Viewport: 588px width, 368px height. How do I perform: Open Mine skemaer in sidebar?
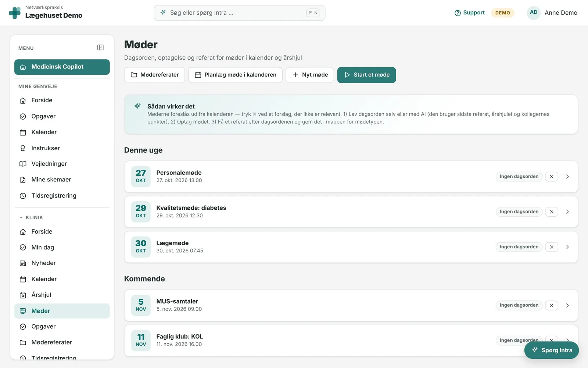62,180
